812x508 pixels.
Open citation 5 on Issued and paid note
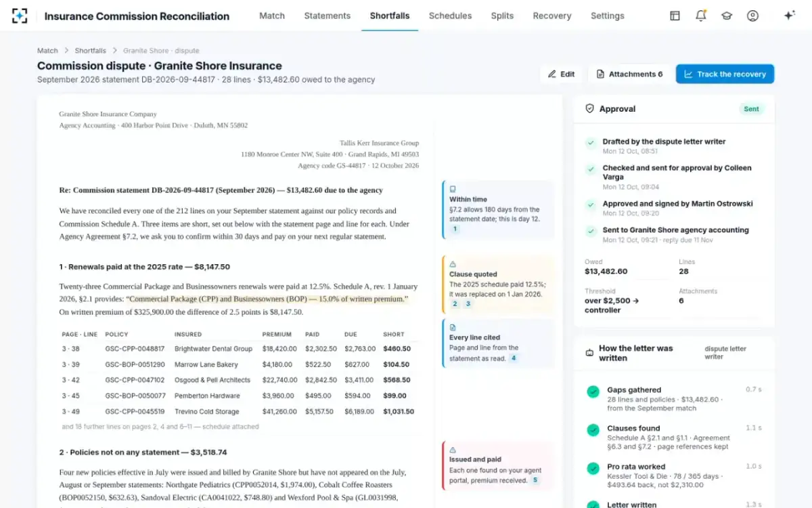pyautogui.click(x=535, y=480)
